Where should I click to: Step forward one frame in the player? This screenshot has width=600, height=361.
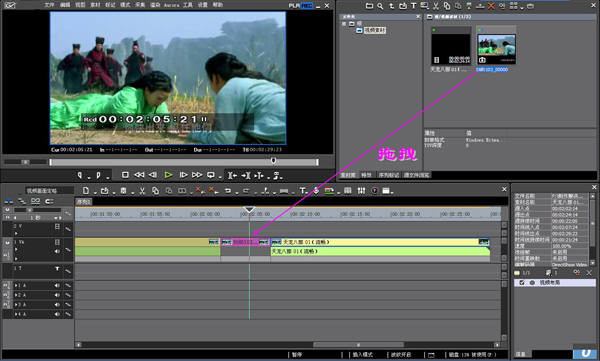tap(183, 175)
